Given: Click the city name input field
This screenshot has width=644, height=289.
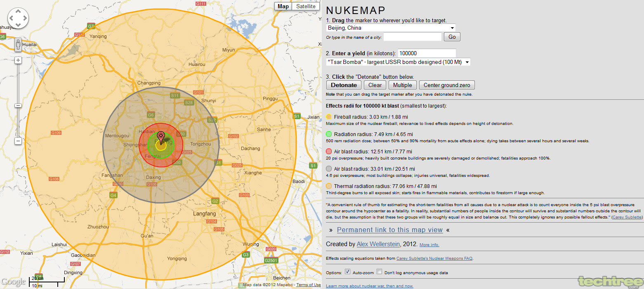Looking at the screenshot, I should [x=413, y=37].
